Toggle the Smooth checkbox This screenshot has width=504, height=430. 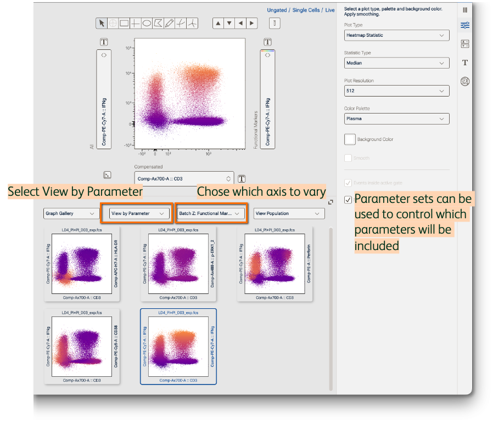[348, 158]
